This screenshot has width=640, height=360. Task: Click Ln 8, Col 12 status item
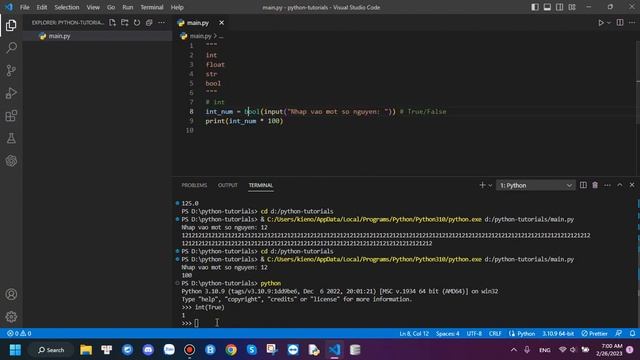pos(414,333)
